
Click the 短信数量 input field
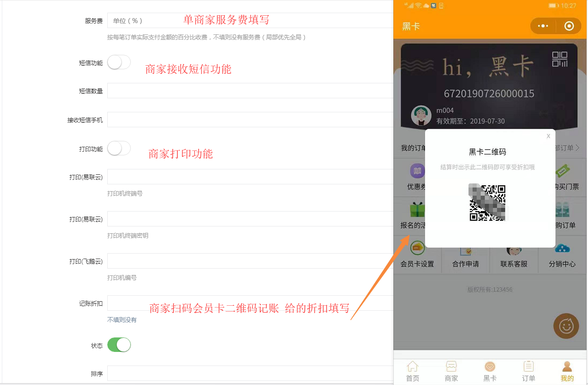pyautogui.click(x=250, y=91)
